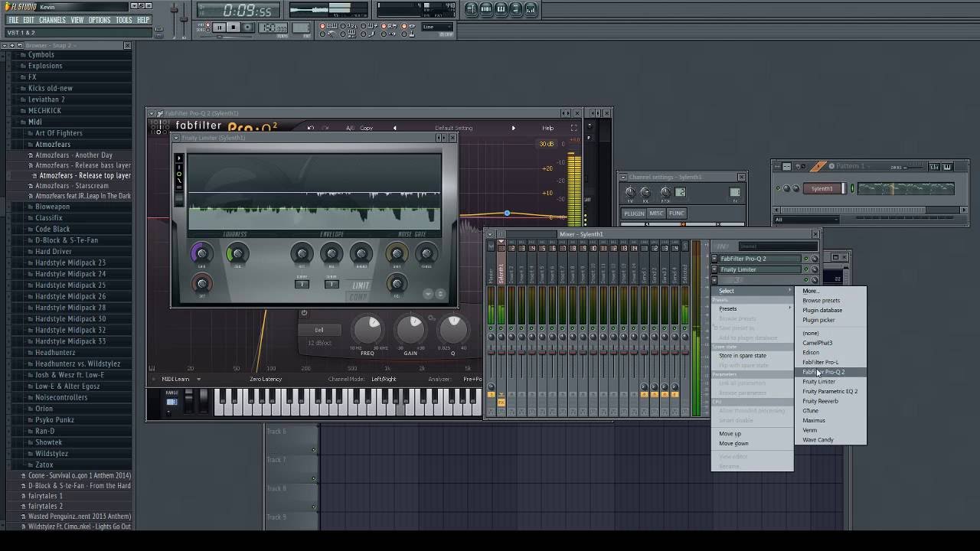Select previous preset arrow in Pro-Q 2

point(395,128)
